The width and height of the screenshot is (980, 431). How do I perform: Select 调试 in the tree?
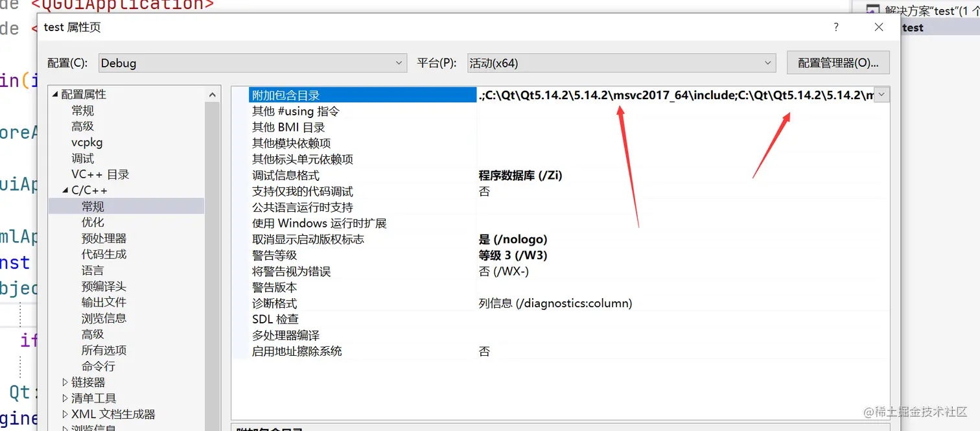83,159
